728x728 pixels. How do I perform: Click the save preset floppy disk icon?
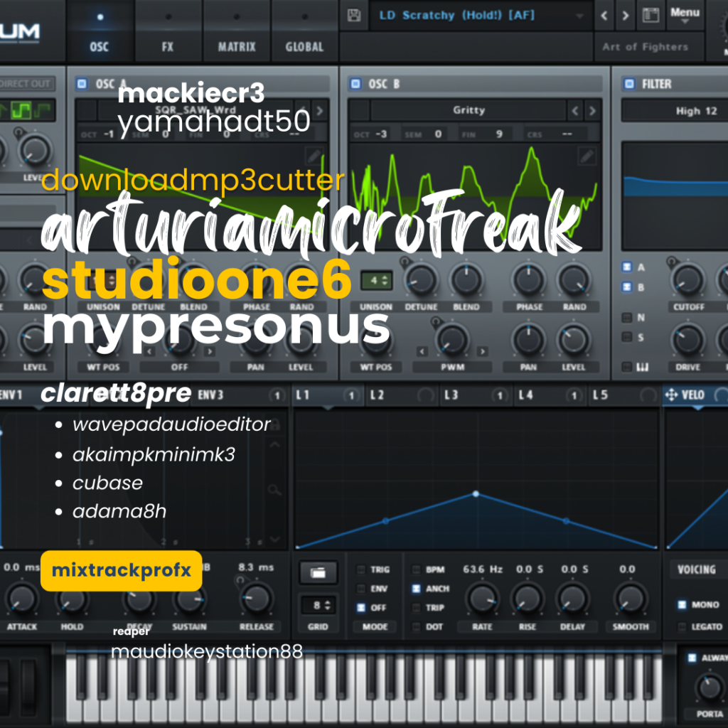click(354, 16)
